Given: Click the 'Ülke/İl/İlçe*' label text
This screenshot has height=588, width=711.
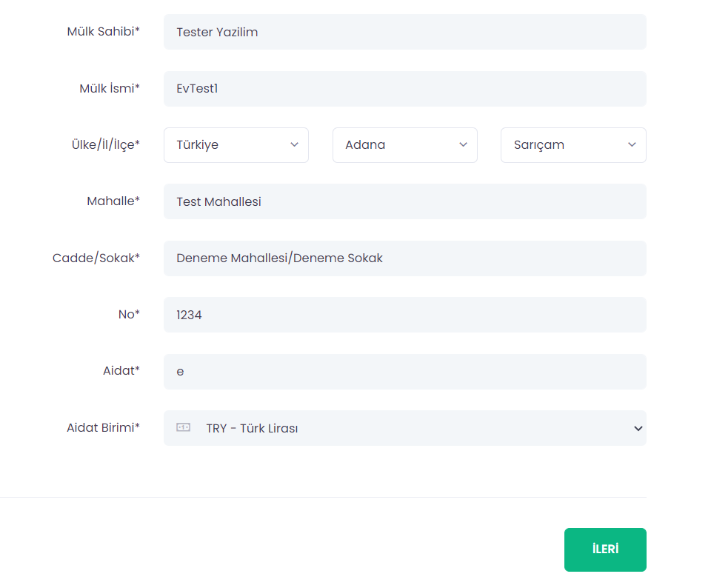Looking at the screenshot, I should tap(100, 144).
